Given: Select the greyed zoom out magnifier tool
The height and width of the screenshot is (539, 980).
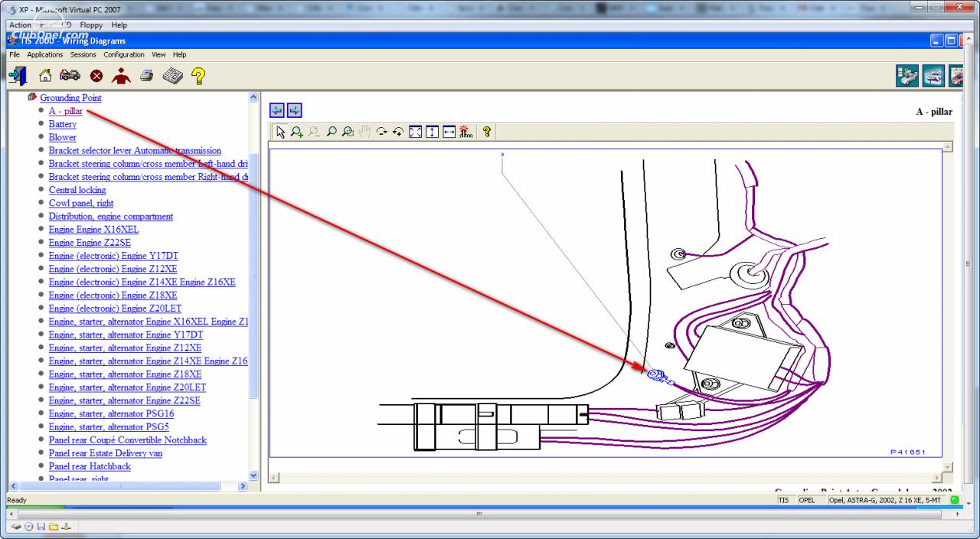Looking at the screenshot, I should point(314,132).
